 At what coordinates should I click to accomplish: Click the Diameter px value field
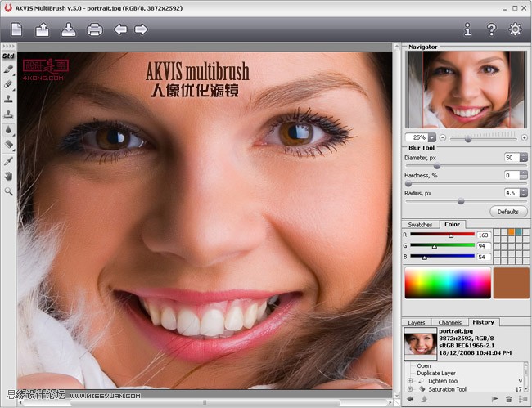(x=510, y=157)
